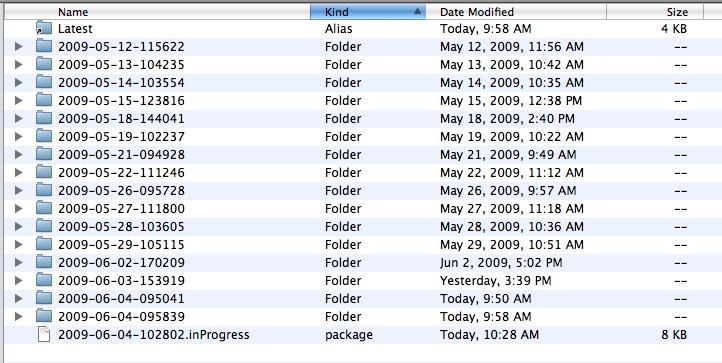Screen dimensions: 722x363
Task: Expand the 2009-06-04-095041 disclosure triangle
Action: coord(18,298)
